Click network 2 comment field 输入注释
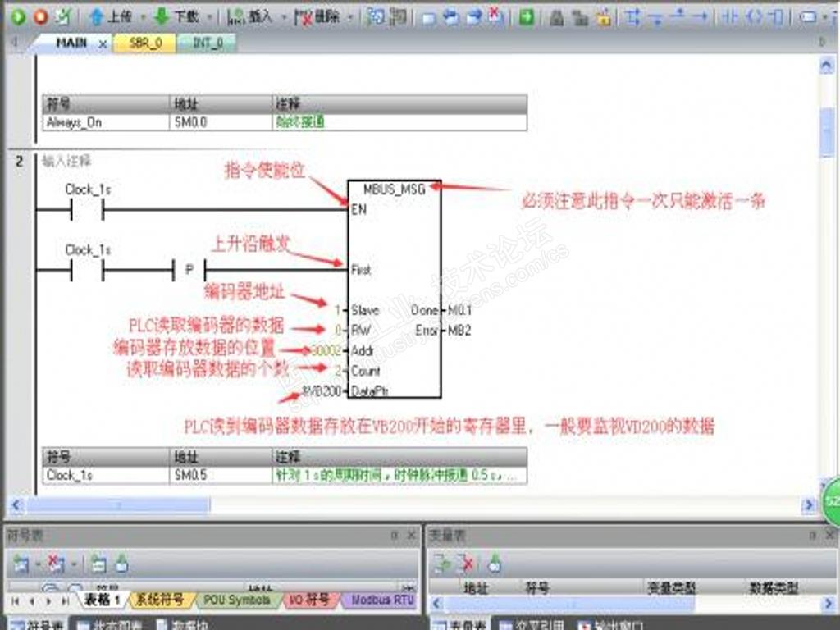 point(66,161)
